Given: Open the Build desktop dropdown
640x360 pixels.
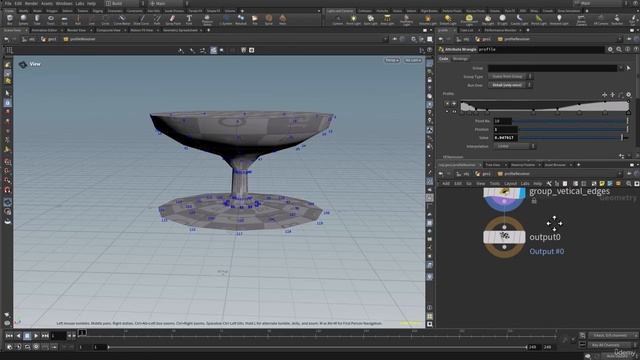Looking at the screenshot, I should click(124, 3).
